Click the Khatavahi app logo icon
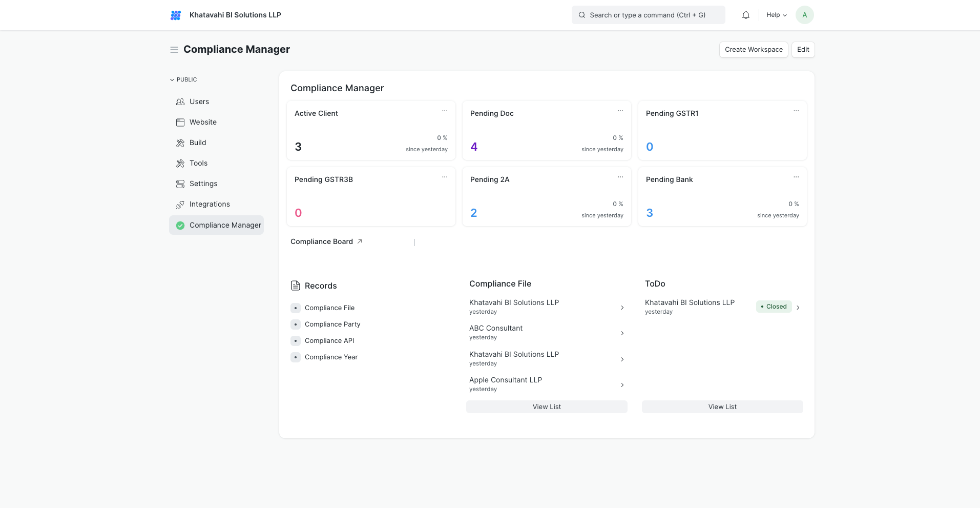980x508 pixels. tap(176, 15)
